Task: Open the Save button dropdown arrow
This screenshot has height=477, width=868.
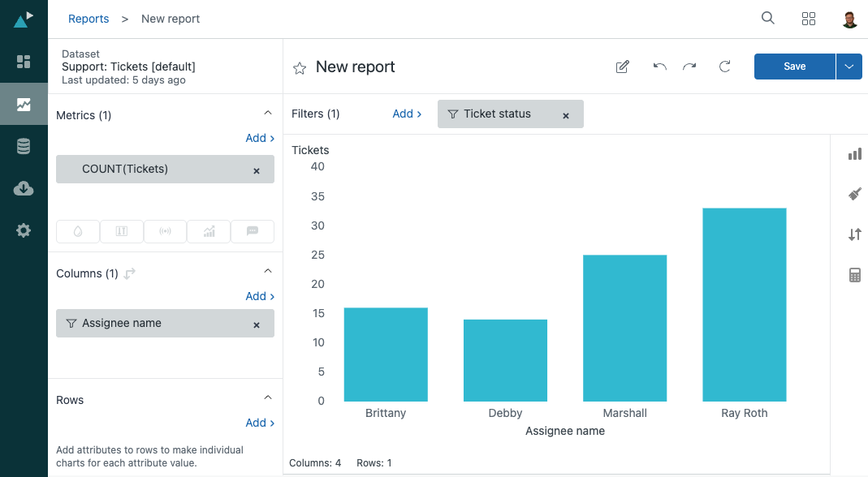Action: pos(849,67)
